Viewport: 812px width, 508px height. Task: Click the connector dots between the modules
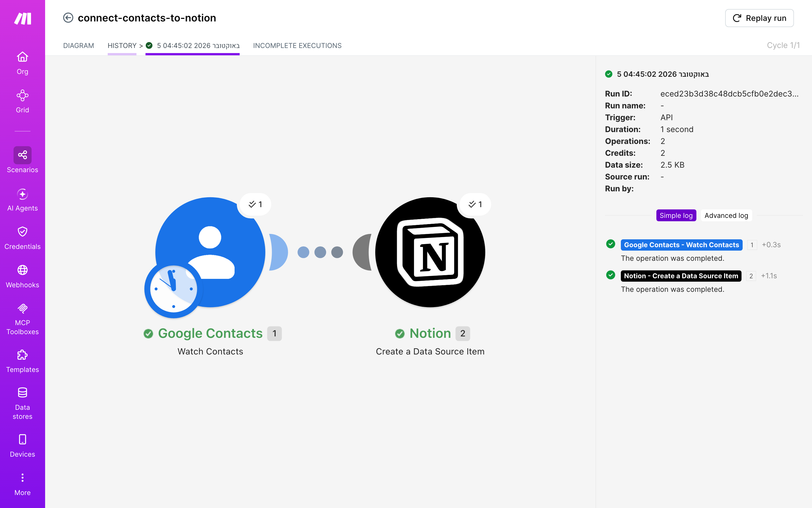click(320, 252)
